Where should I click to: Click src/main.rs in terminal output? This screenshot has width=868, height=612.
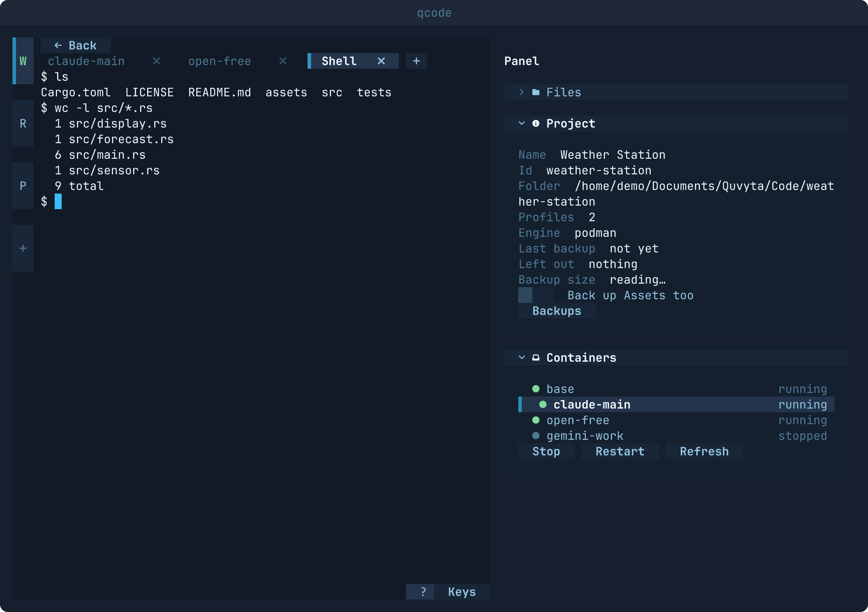point(107,155)
